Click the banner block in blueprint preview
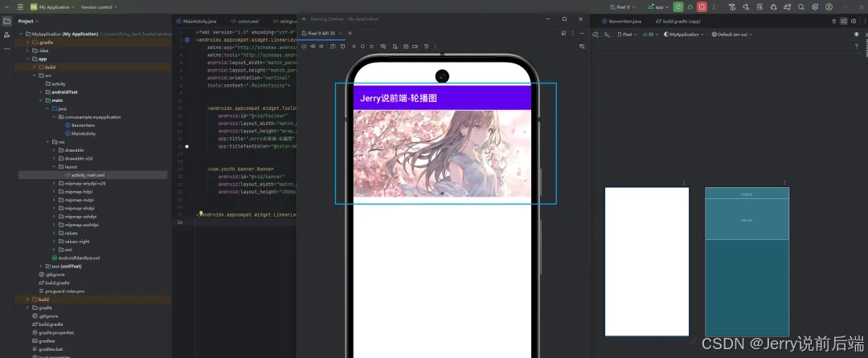Image resolution: width=868 pixels, height=358 pixels. point(747,219)
